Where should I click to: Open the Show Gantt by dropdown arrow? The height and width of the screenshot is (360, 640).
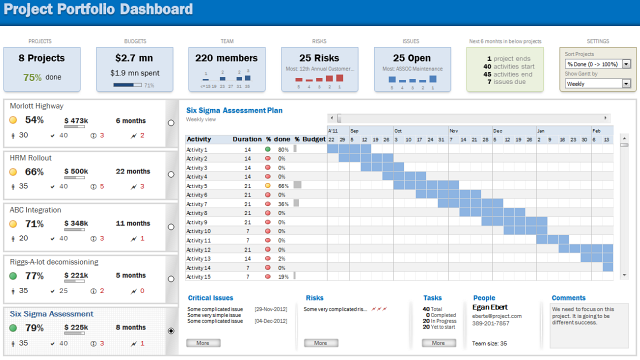point(627,84)
